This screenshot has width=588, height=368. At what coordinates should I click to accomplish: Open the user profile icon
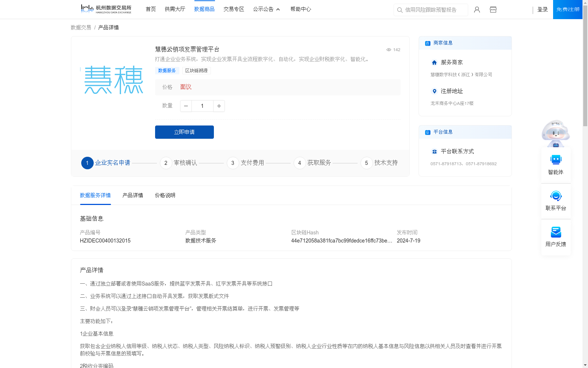pyautogui.click(x=477, y=10)
